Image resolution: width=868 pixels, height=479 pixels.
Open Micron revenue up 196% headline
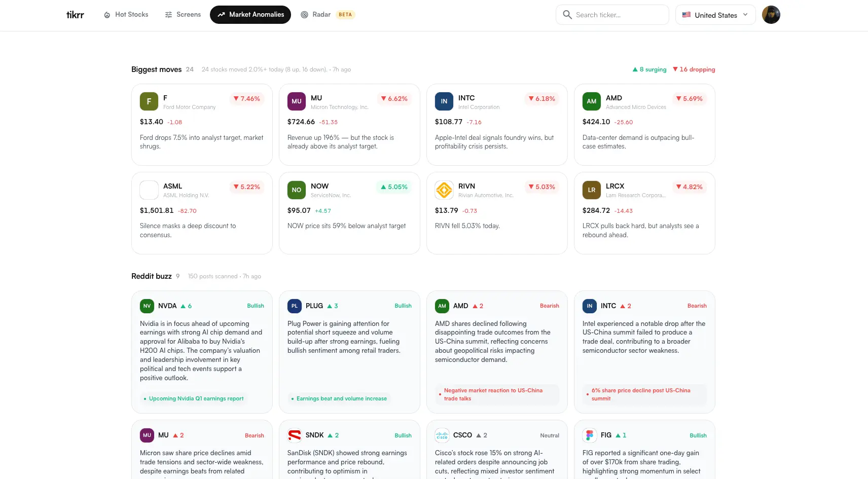coord(341,142)
